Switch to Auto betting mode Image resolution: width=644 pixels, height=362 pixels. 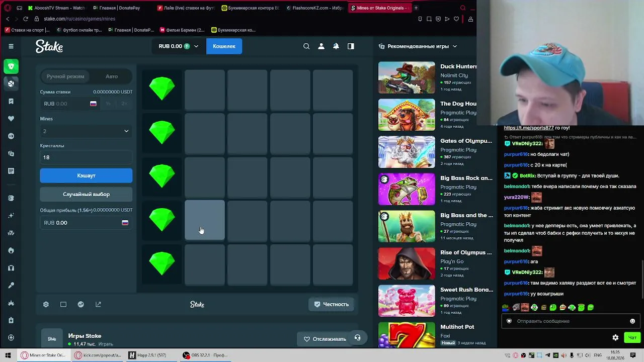tap(112, 76)
